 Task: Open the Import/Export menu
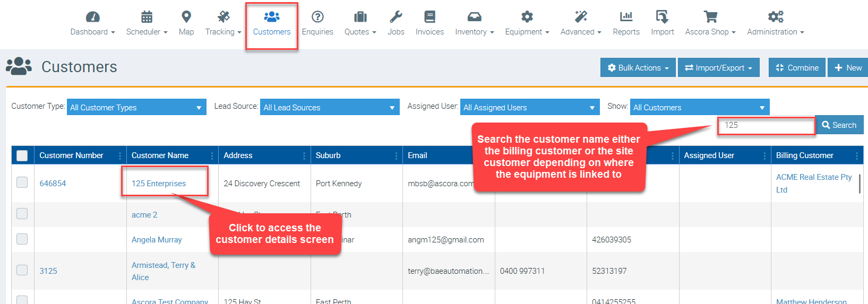pos(718,68)
